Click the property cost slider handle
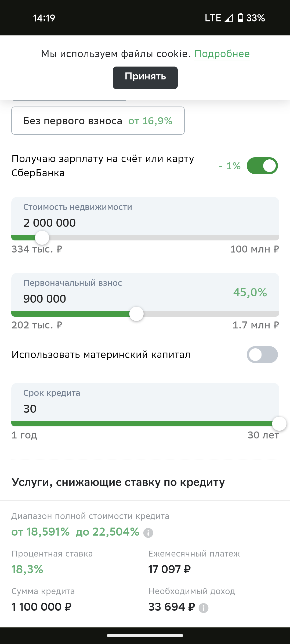Screen dimensions: 290x644 [x=42, y=238]
